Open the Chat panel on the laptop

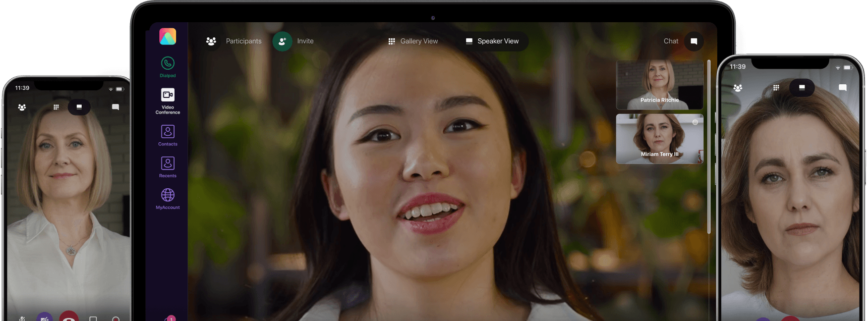click(x=693, y=41)
